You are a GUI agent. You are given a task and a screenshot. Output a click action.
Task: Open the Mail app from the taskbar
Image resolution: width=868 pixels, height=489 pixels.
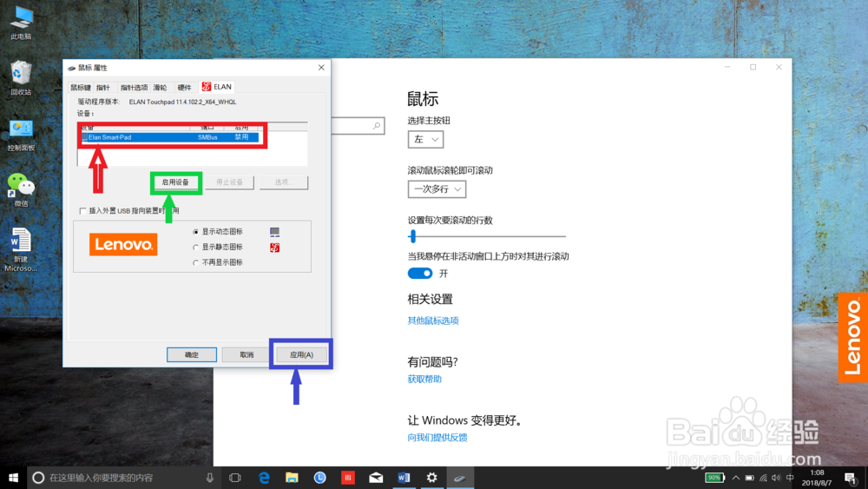click(376, 478)
